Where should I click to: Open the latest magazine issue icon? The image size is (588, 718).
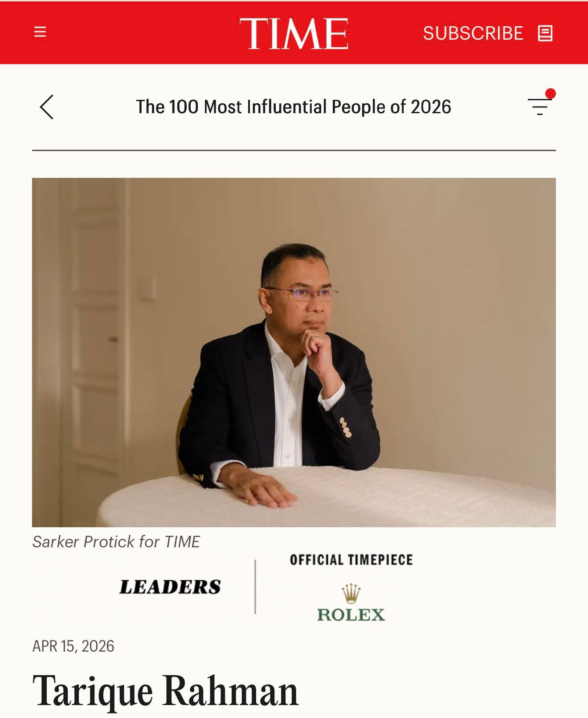[545, 33]
